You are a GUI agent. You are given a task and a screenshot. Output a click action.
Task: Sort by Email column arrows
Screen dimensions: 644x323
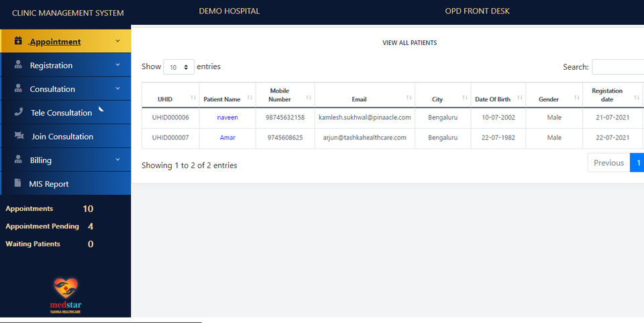click(x=409, y=97)
